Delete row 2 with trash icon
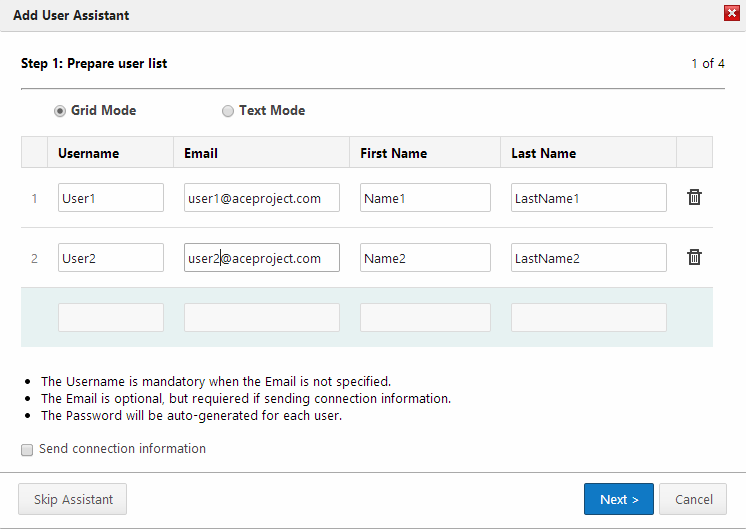 [x=694, y=257]
